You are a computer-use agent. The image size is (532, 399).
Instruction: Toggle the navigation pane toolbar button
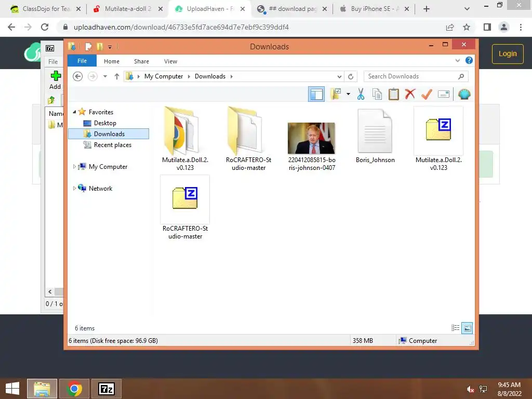(x=316, y=94)
